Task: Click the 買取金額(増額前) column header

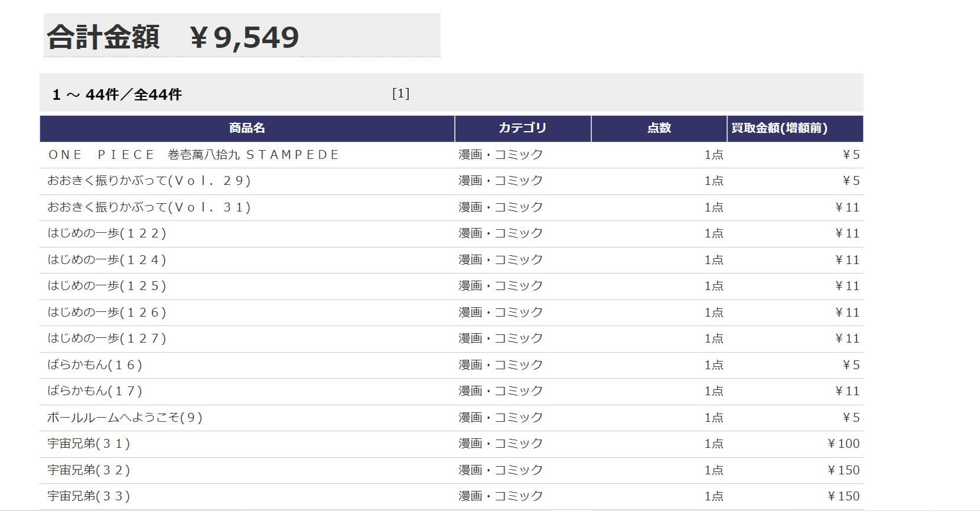Action: (x=779, y=128)
